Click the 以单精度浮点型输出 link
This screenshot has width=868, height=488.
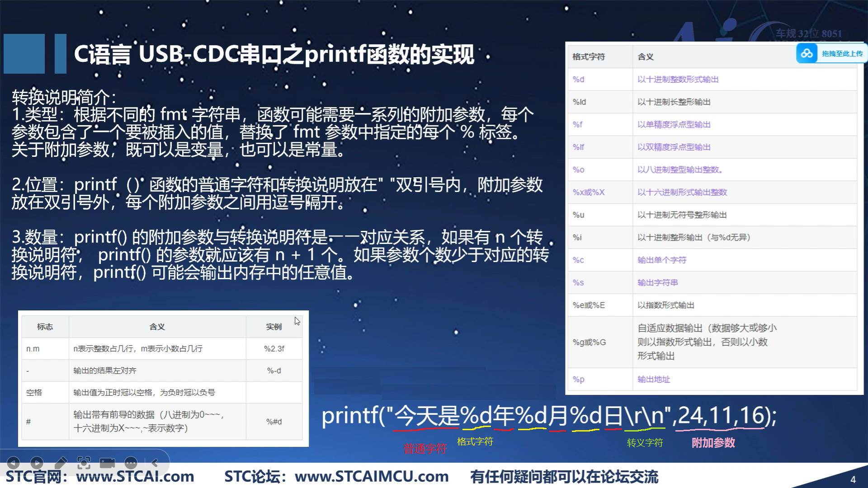pyautogui.click(x=674, y=125)
